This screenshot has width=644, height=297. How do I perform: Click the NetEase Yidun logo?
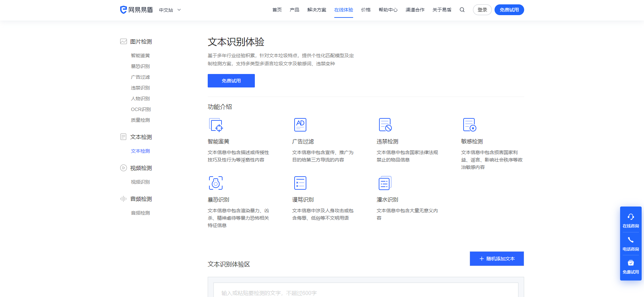click(136, 10)
